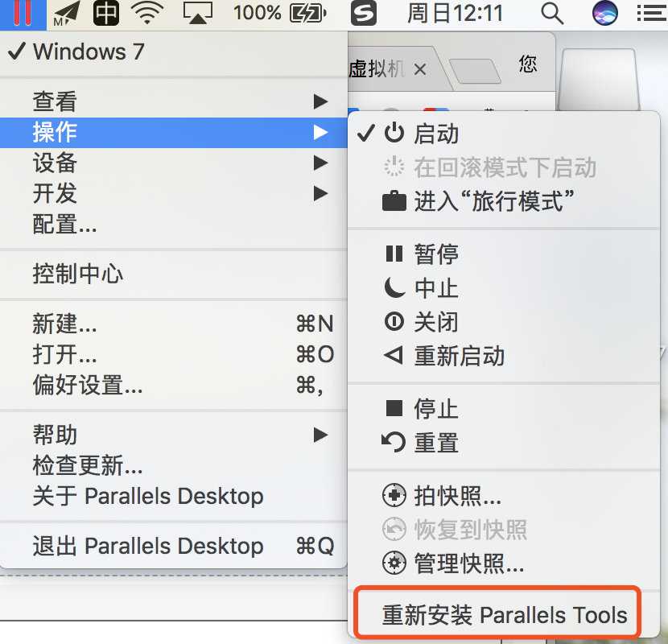
Task: Select 检查更新...
Action: (174, 465)
